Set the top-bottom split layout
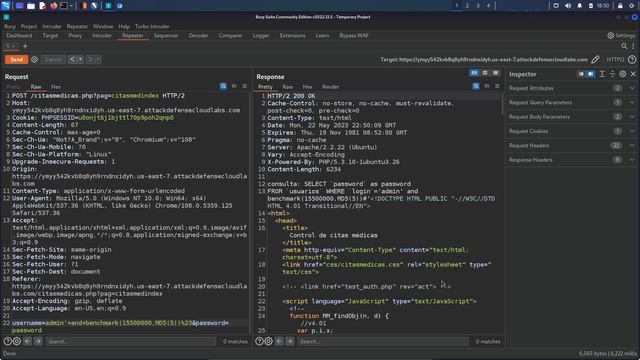The width and height of the screenshot is (640, 360). [485, 73]
